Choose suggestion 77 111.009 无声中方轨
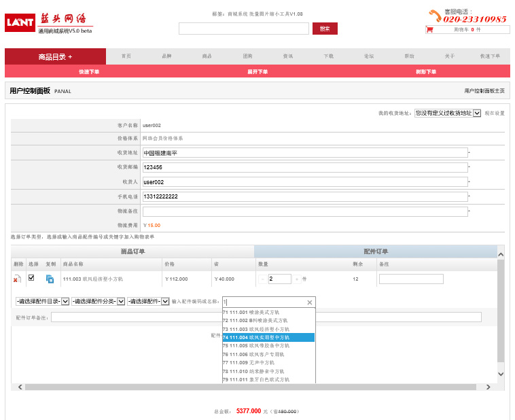 [268, 362]
